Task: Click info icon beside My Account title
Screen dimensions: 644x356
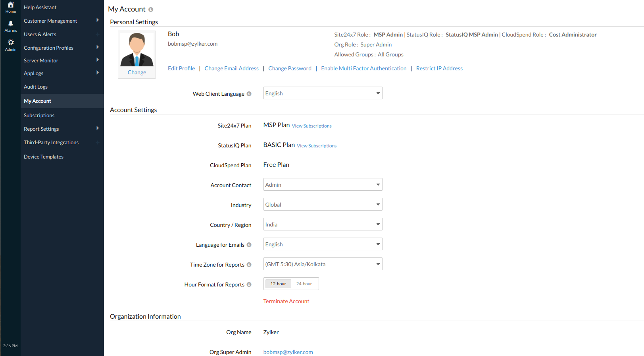Action: (x=151, y=10)
